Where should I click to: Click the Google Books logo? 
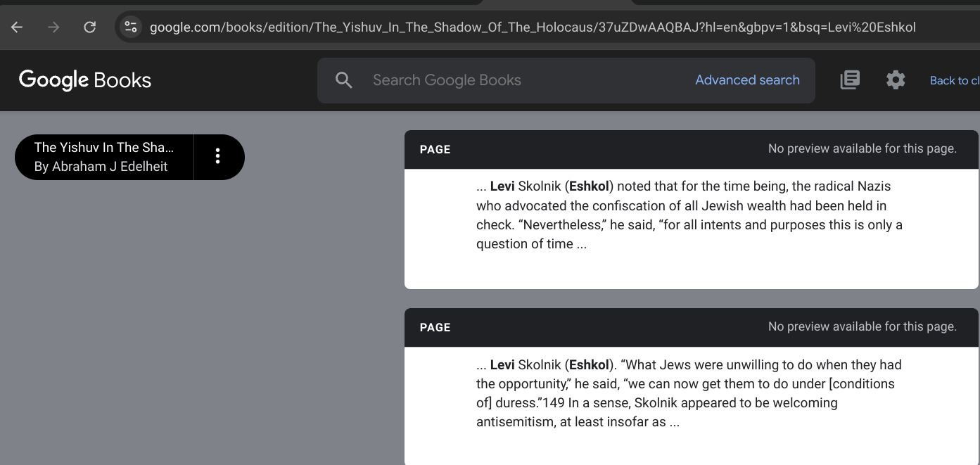[x=85, y=80]
